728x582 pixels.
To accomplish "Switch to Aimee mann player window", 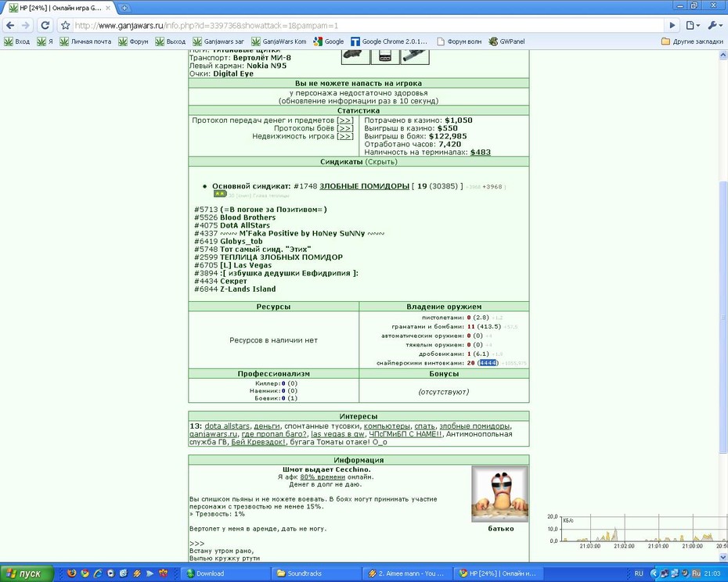I will tap(407, 573).
